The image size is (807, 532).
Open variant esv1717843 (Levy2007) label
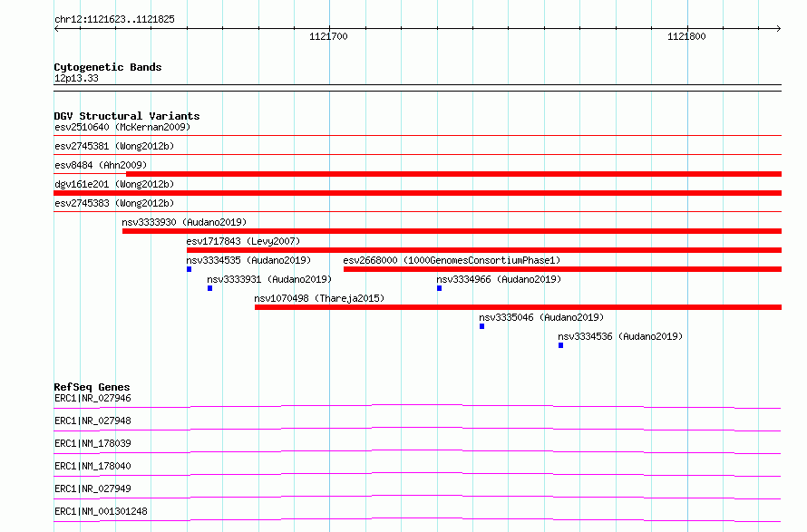243,241
